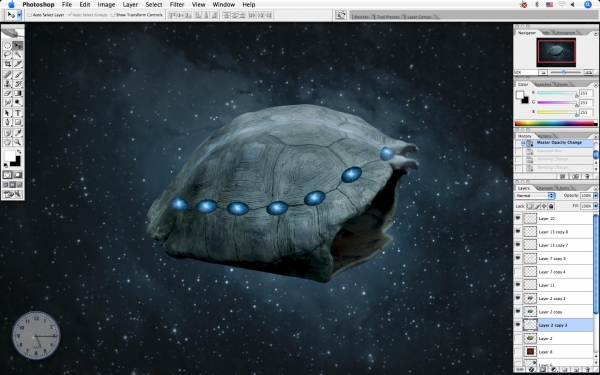Select the Eyedropper tool
The image size is (600, 375).
[x=18, y=133]
